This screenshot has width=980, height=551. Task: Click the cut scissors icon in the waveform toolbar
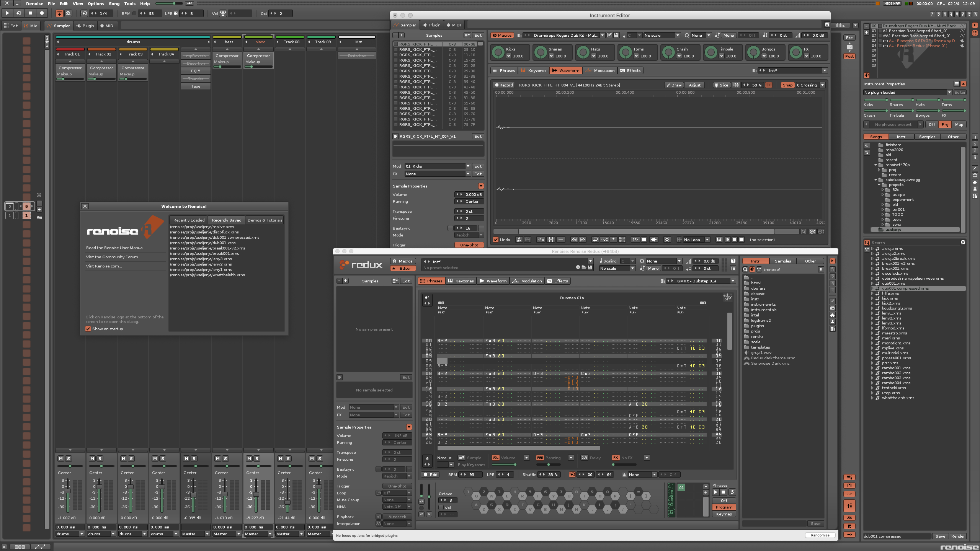[x=519, y=240]
